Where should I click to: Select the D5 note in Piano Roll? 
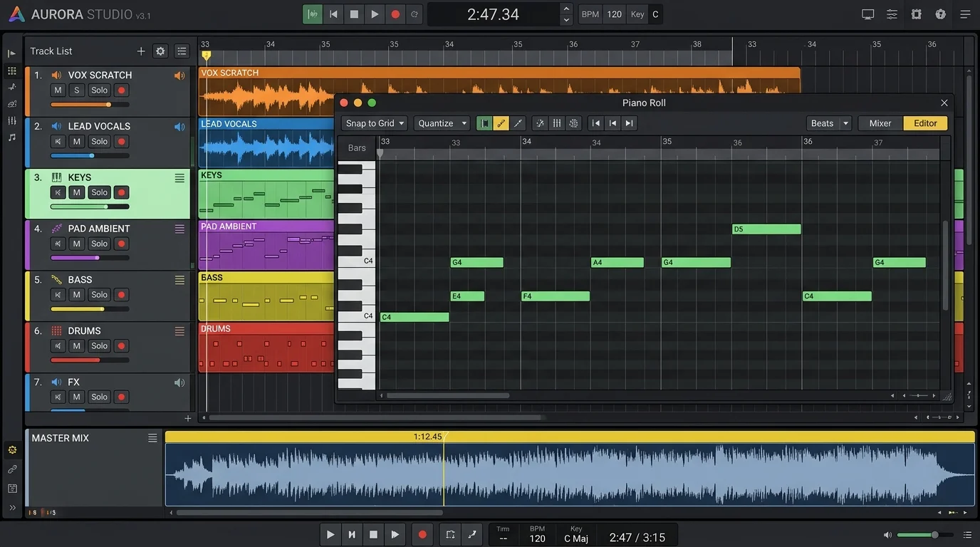(766, 229)
